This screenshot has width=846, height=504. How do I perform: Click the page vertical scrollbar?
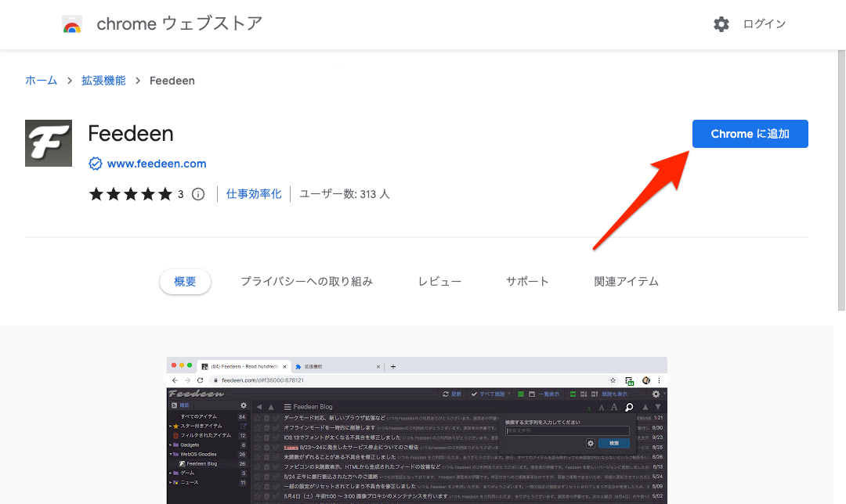841,180
